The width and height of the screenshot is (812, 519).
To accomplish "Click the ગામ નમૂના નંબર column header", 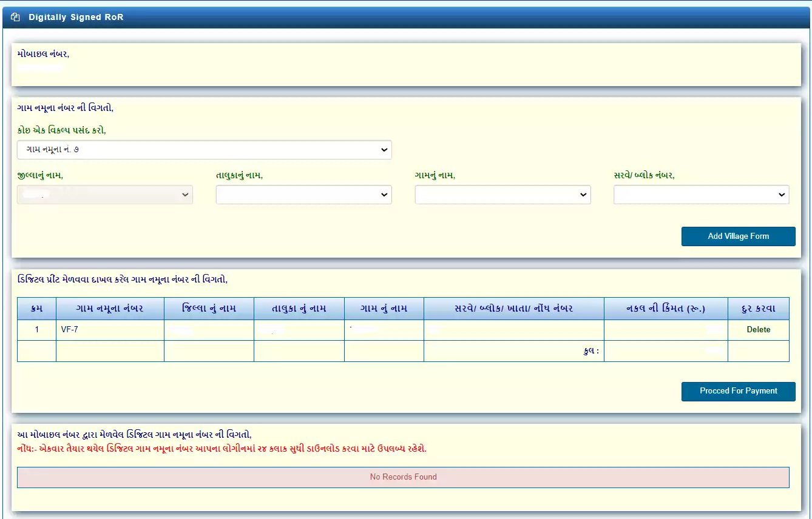I will (x=110, y=309).
